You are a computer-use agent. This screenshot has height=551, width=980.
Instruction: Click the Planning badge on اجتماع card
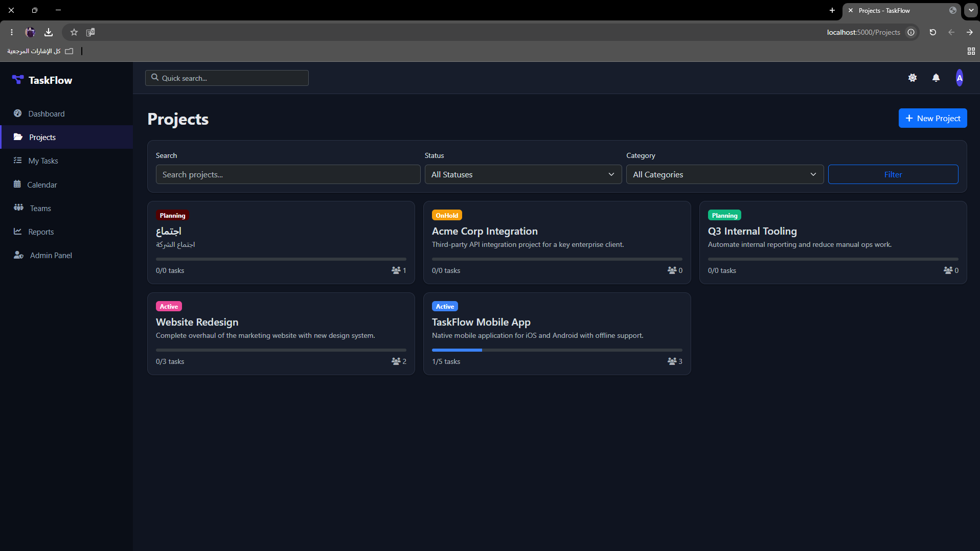coord(172,215)
